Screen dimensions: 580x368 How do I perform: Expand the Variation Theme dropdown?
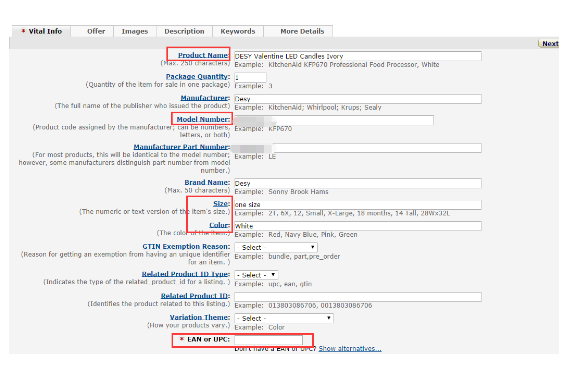pyautogui.click(x=284, y=318)
